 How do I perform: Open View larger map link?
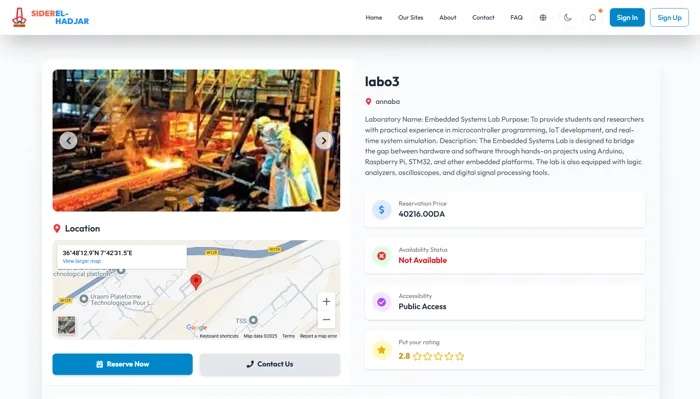pos(82,261)
